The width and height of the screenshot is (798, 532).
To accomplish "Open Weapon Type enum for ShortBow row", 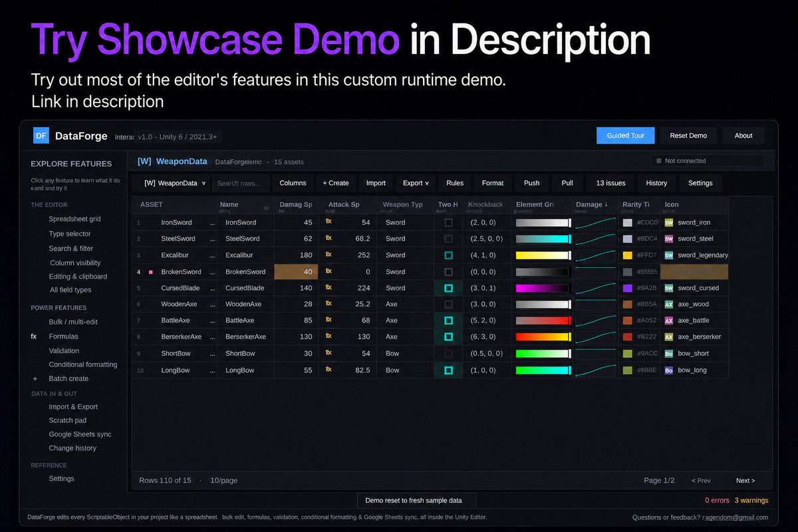I will pyautogui.click(x=405, y=354).
